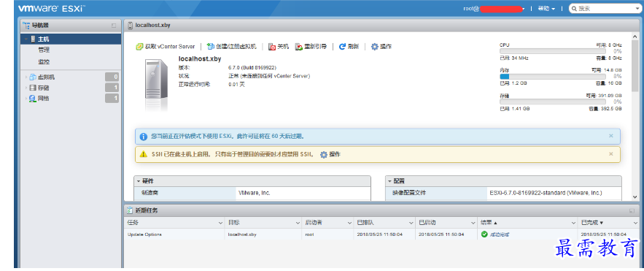The image size is (644, 271).
Task: Select Monitor (监控) under Host
Action: click(44, 61)
